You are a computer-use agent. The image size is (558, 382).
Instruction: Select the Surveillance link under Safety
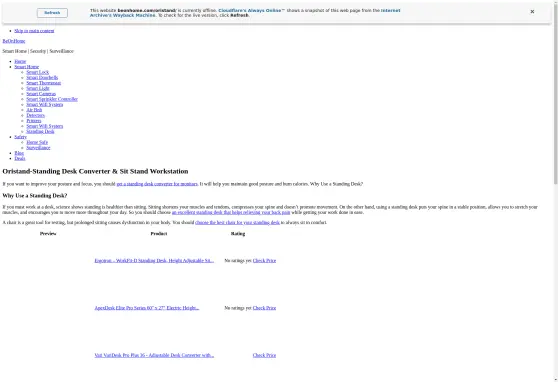tap(38, 147)
